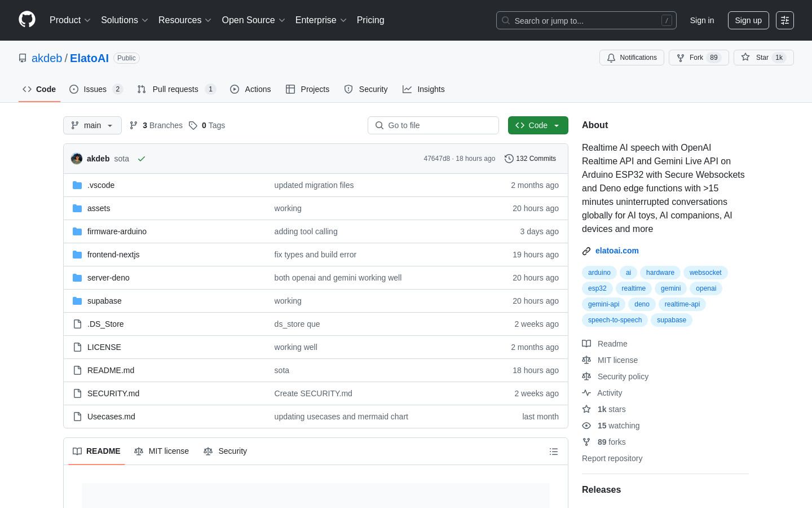This screenshot has height=508, width=812.
Task: Star the repository with the Star button
Action: pos(764,58)
